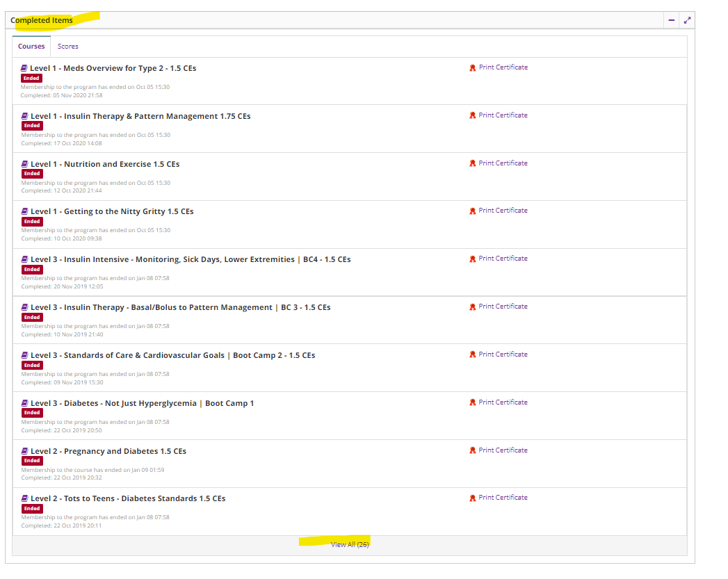This screenshot has width=728, height=579.
Task: Select the Courses tab
Action: click(x=31, y=47)
